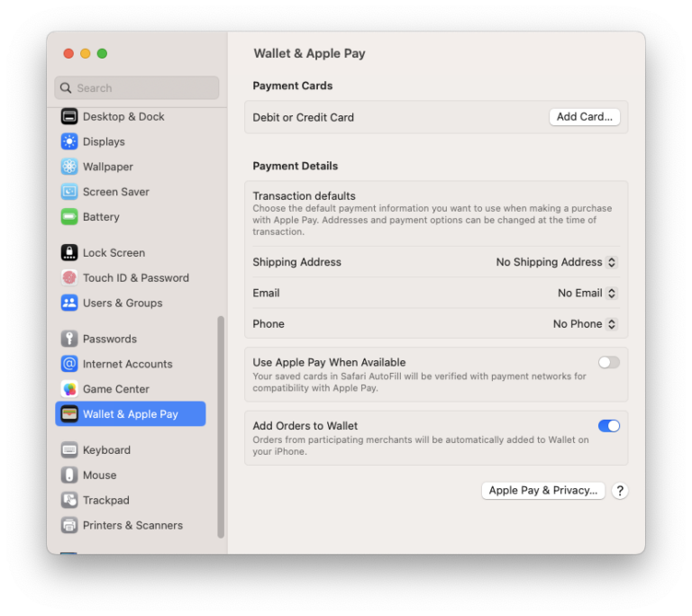692x616 pixels.
Task: Close the window with red button
Action: pos(68,53)
